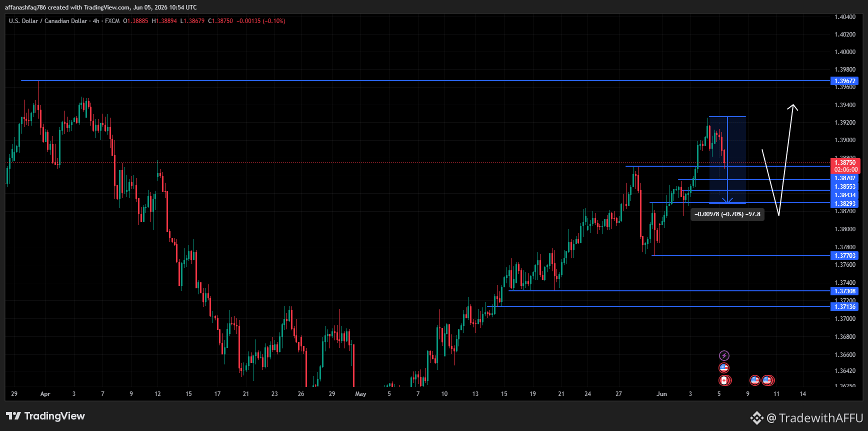This screenshot has width=868, height=431.
Task: Click the 4h interval label in the legend
Action: point(96,21)
